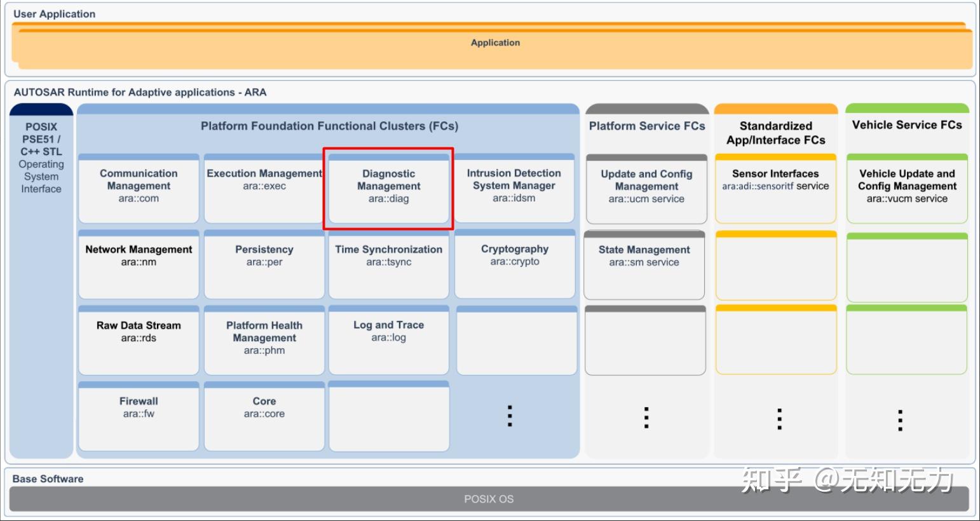Image resolution: width=980 pixels, height=521 pixels.
Task: Click Update and Config Management block
Action: click(x=646, y=189)
